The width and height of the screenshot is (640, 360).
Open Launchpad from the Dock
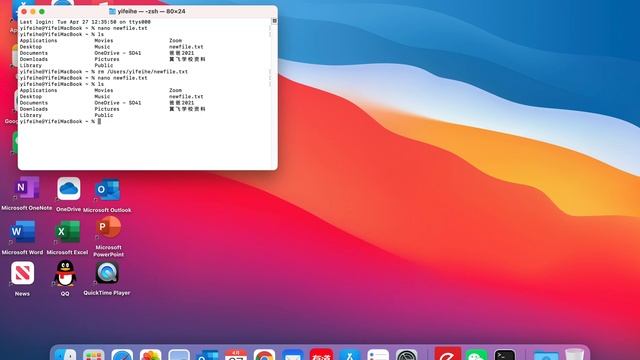pyautogui.click(x=93, y=355)
